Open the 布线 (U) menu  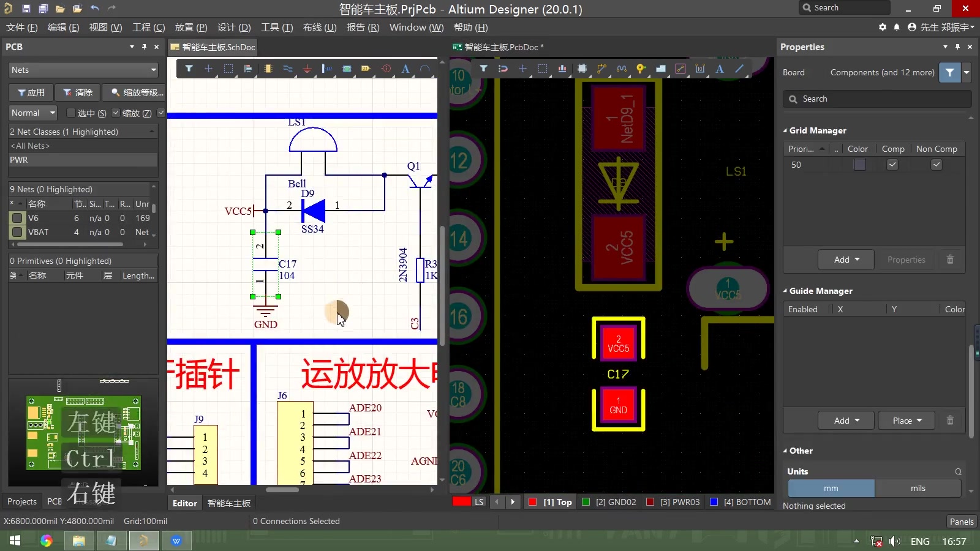pyautogui.click(x=320, y=28)
